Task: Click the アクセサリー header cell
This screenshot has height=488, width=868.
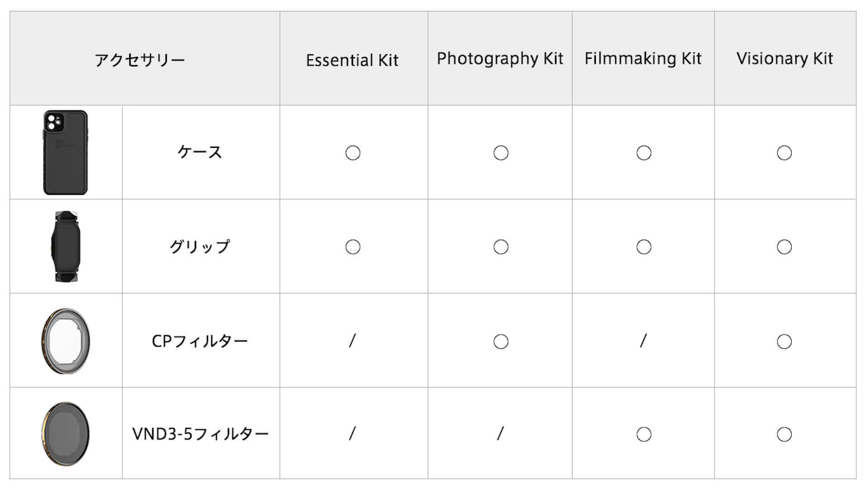Action: click(x=140, y=60)
